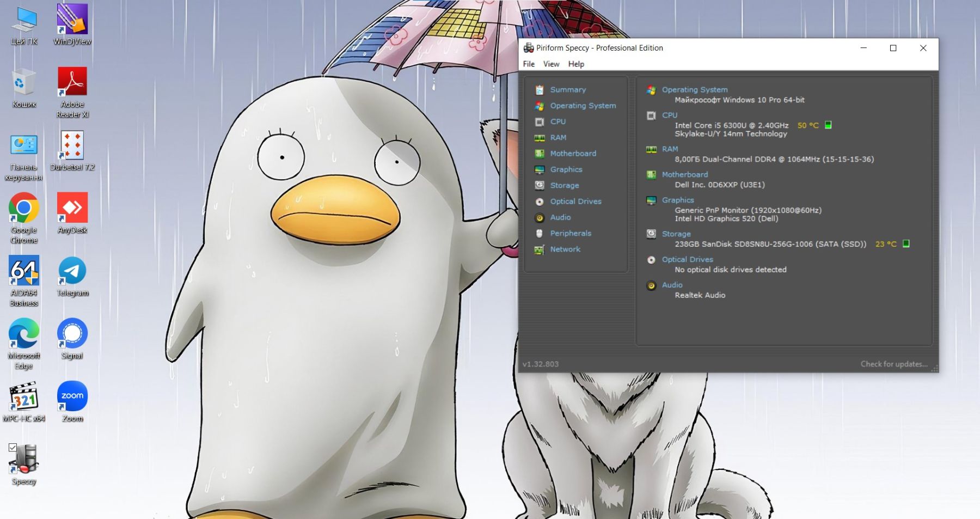Screen dimensions: 980x519
Task: Click the CPU chip icon in sidebar
Action: click(540, 122)
